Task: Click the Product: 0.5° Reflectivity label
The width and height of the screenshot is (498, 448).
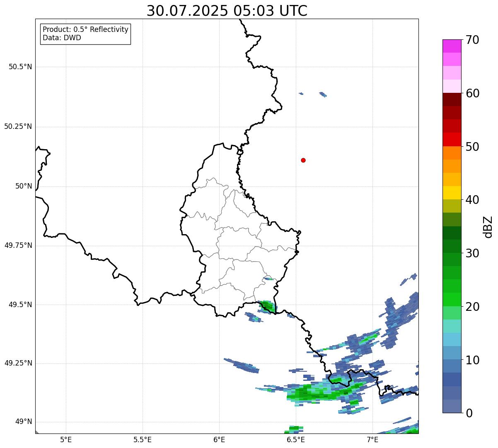Action: click(x=86, y=30)
